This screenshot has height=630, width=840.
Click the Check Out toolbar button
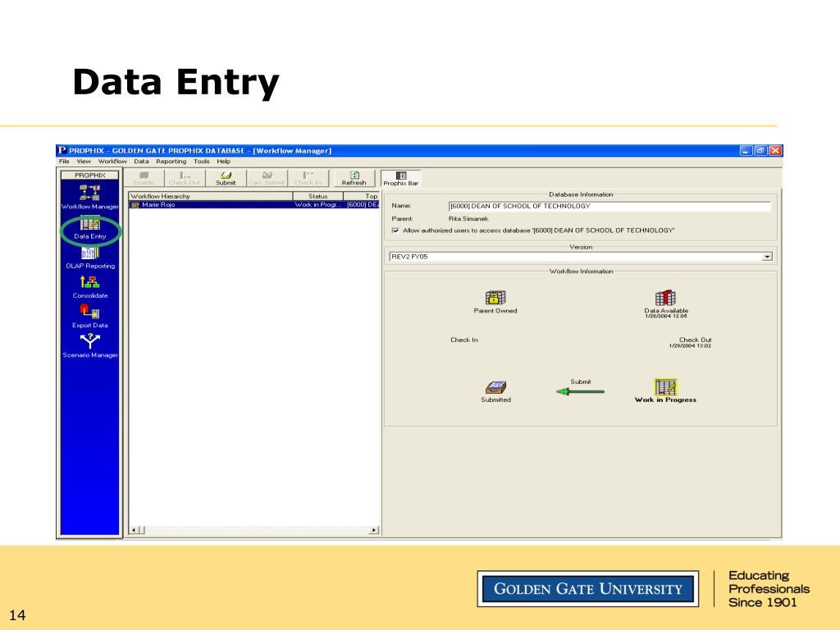tap(185, 178)
